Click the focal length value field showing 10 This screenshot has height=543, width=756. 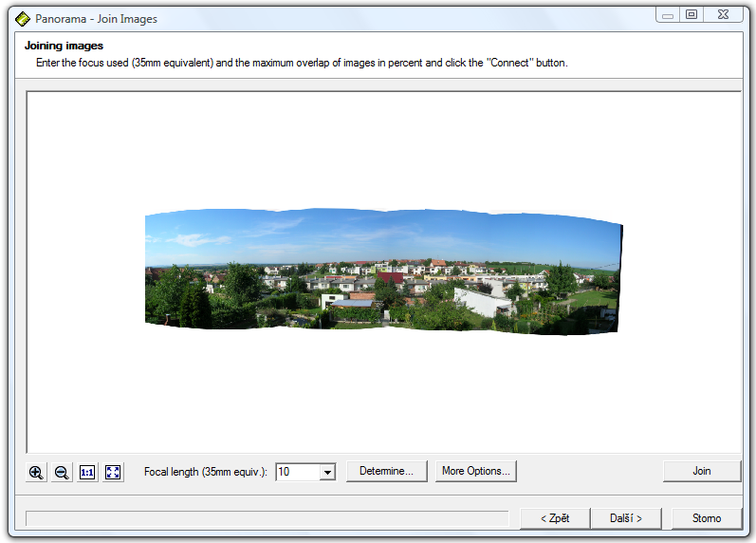(298, 472)
